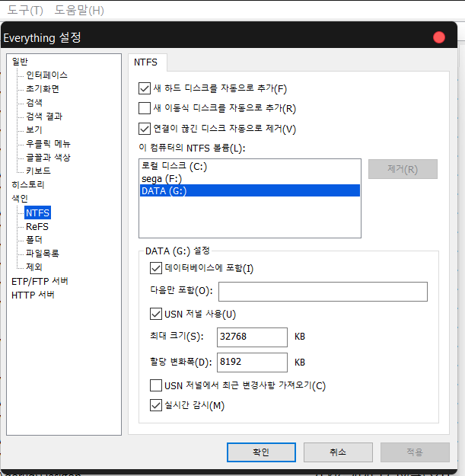Confirm with the 확인 button
Image resolution: width=465 pixels, height=476 pixels.
point(261,452)
